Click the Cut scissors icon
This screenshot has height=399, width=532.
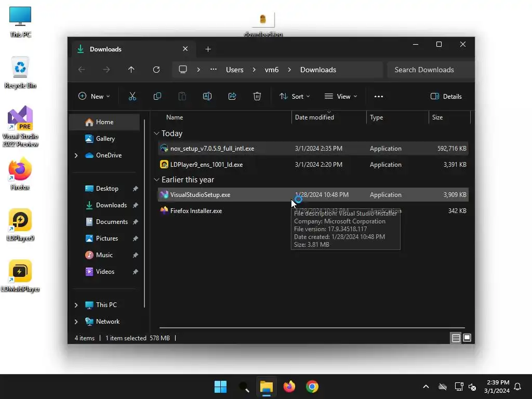(x=132, y=96)
